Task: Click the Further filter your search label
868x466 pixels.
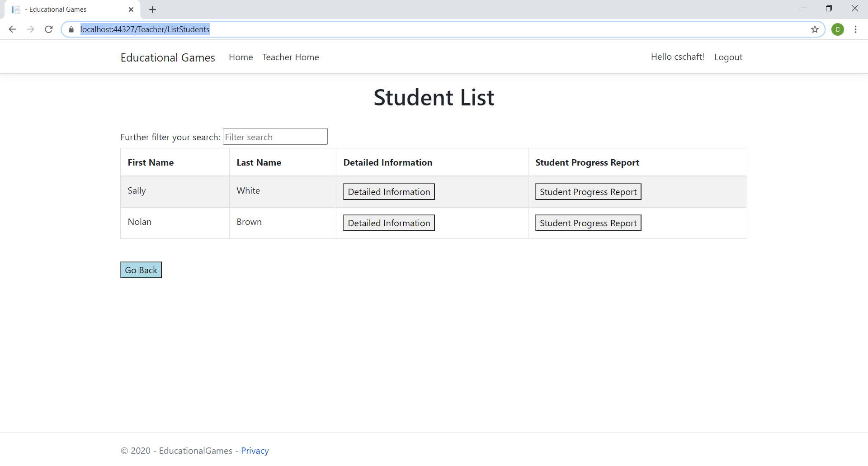Action: [x=170, y=137]
